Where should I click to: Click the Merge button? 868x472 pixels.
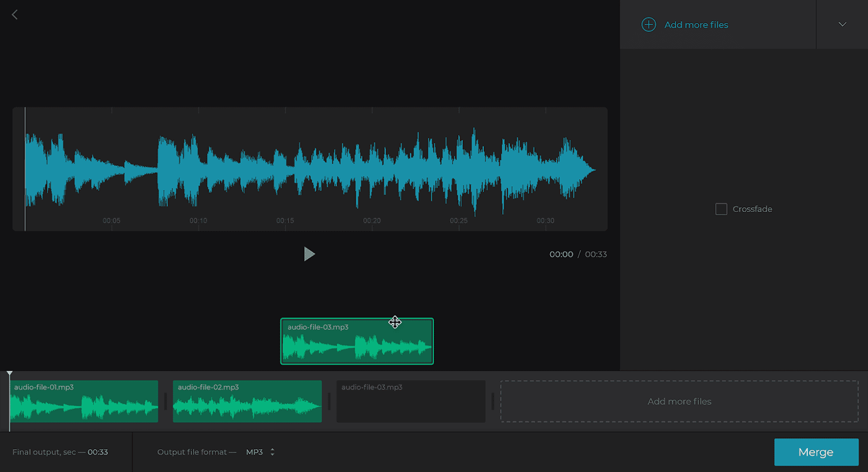(816, 452)
